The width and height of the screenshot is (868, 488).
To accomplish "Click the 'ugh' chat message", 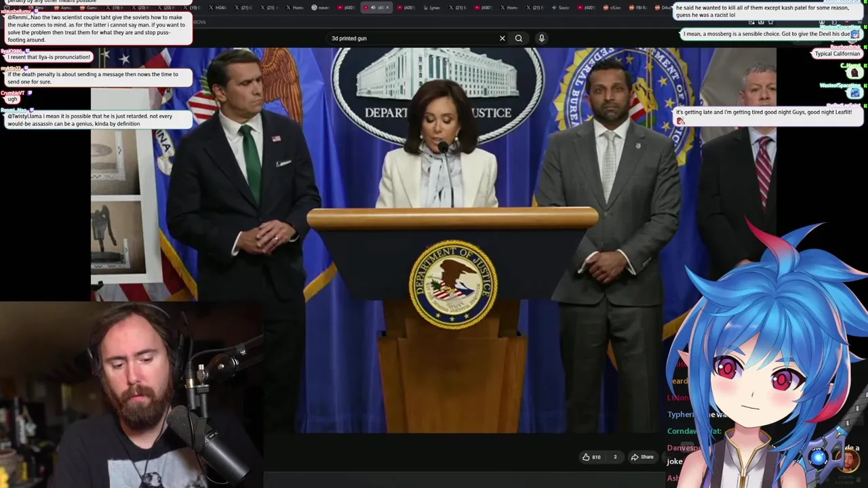I will click(12, 100).
